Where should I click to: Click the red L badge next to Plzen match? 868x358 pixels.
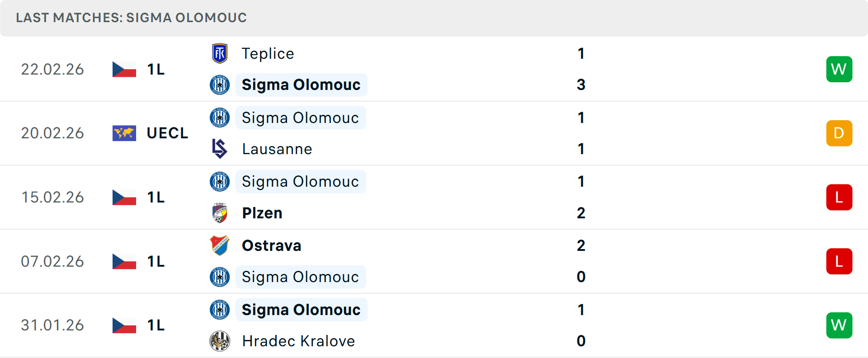click(x=839, y=197)
